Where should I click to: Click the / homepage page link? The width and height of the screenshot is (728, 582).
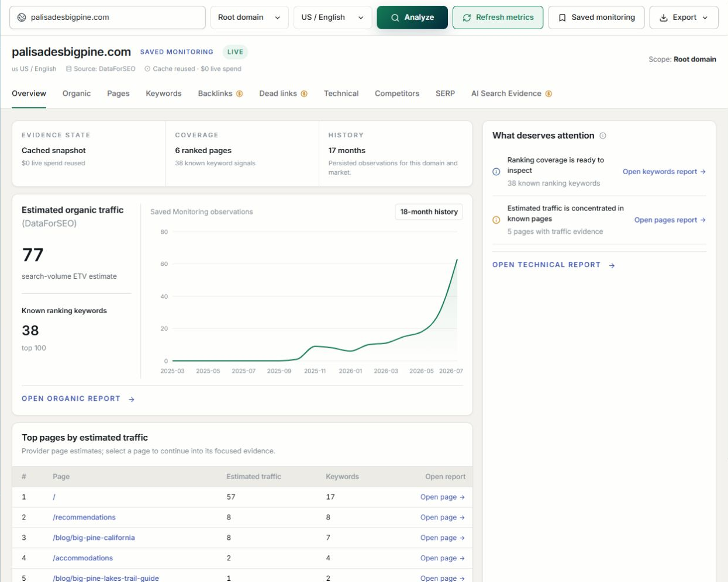[54, 497]
